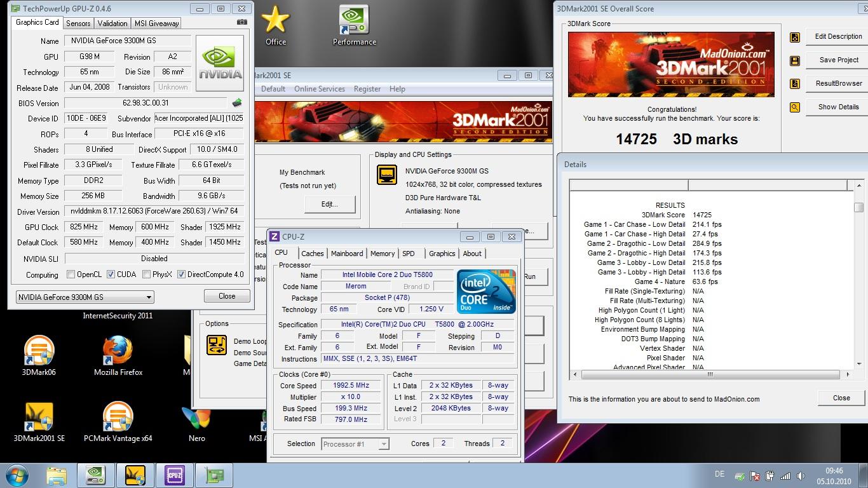This screenshot has width=868, height=488.
Task: Switch to the Memory tab in CPU-Z
Action: [383, 254]
